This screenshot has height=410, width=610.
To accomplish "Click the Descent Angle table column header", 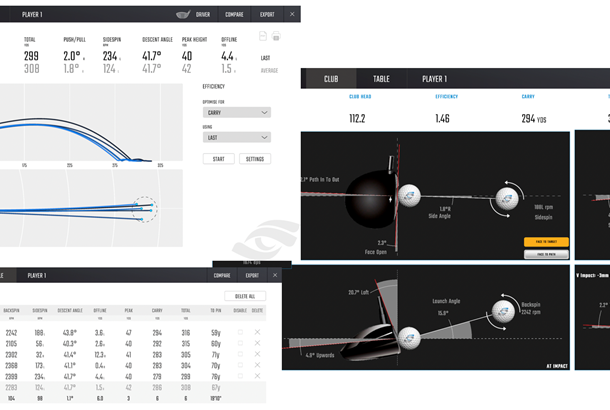I will point(70,310).
